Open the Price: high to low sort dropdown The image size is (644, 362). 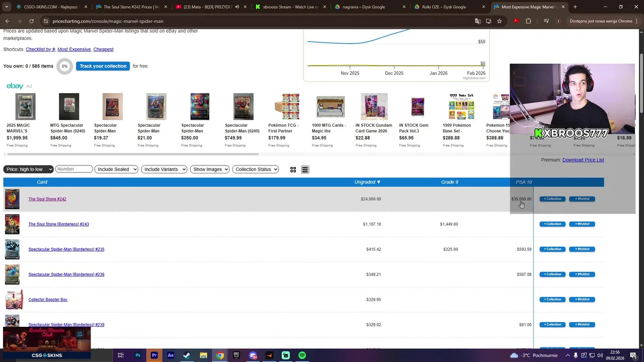(28, 169)
